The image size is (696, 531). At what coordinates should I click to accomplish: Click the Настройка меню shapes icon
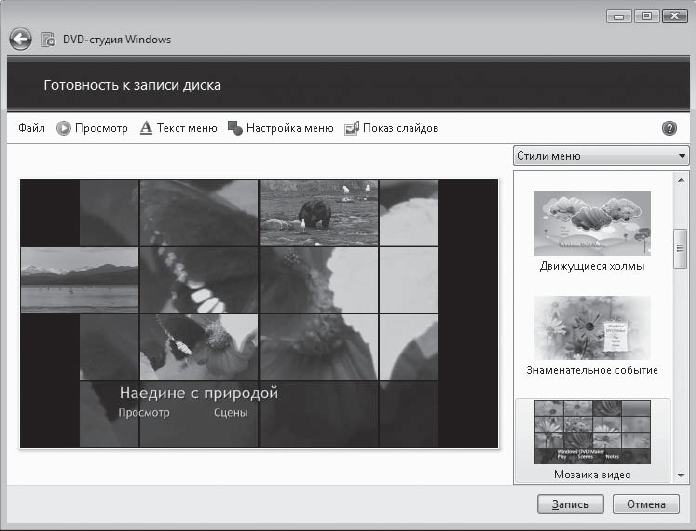235,128
